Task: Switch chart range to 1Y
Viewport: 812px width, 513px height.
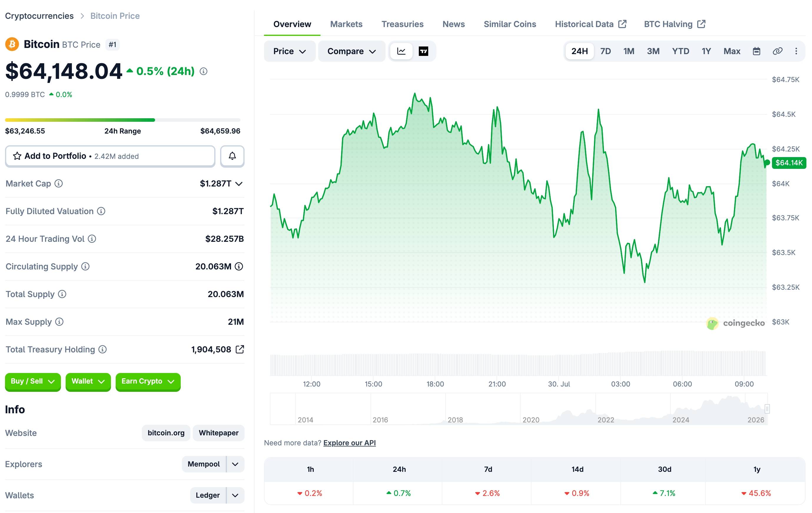Action: tap(706, 51)
